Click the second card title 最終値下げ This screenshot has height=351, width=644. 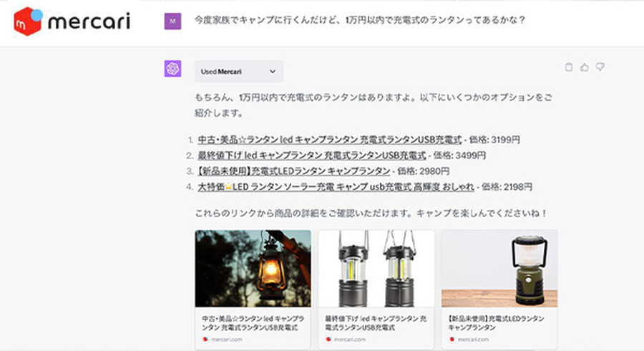click(376, 322)
